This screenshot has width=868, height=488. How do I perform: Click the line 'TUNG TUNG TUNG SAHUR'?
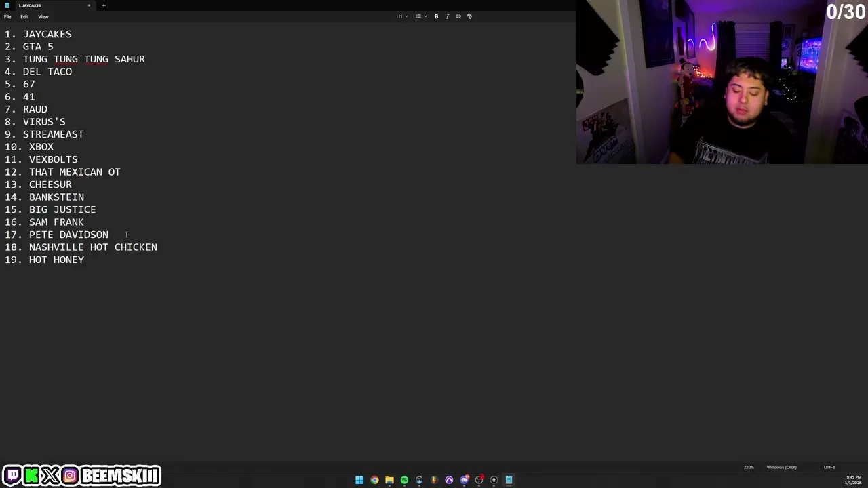(84, 59)
